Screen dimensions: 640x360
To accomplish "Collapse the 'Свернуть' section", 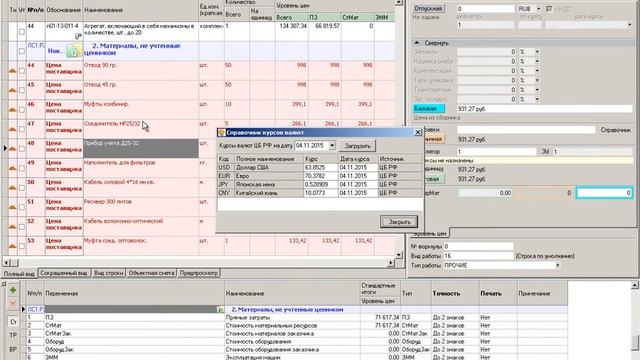I will [x=416, y=43].
